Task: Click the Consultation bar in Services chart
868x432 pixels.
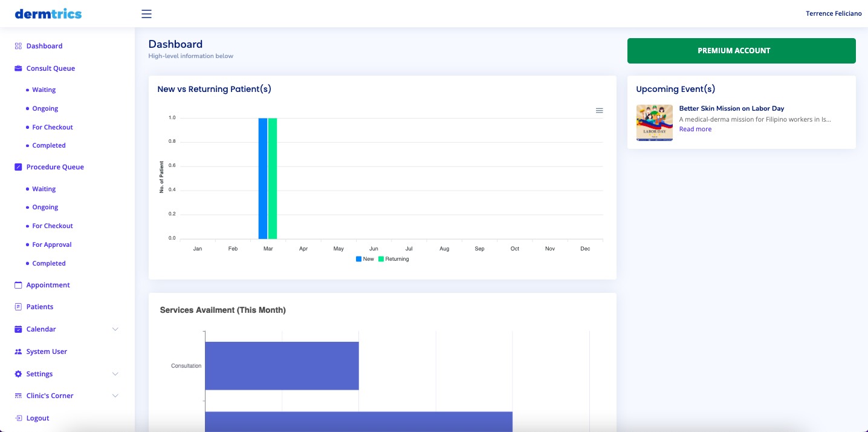Action: click(x=282, y=366)
